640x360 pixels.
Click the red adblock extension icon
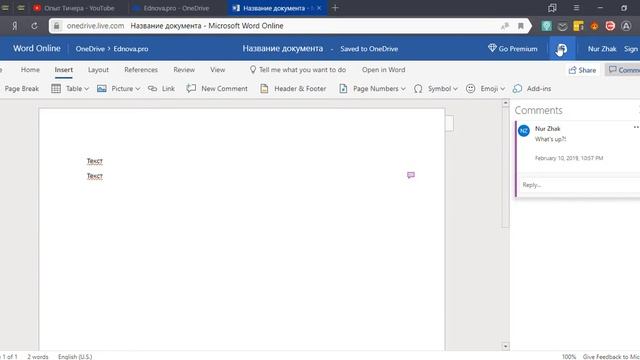click(610, 26)
